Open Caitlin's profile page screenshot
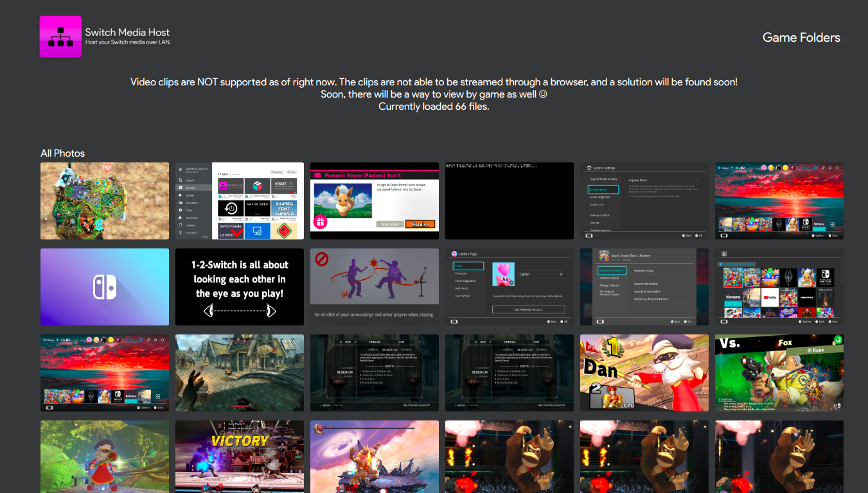The width and height of the screenshot is (868, 493). (509, 287)
